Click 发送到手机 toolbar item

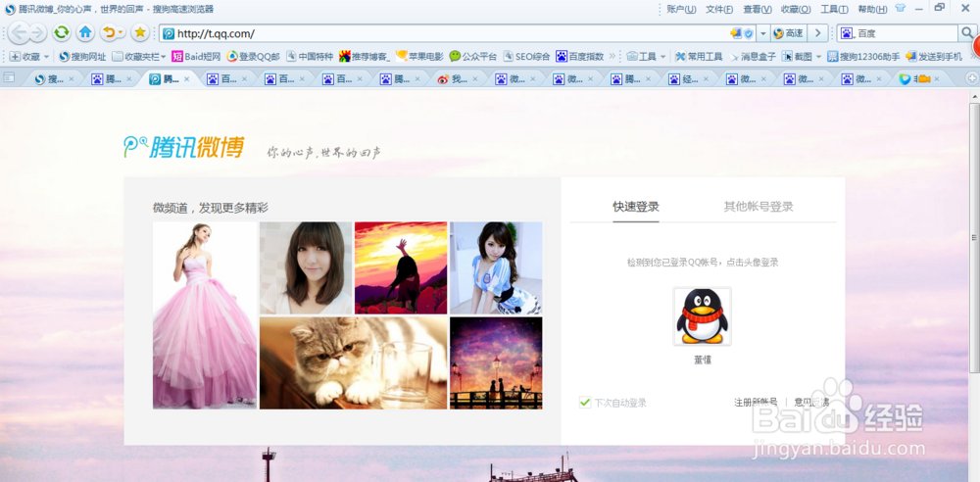coord(934,56)
